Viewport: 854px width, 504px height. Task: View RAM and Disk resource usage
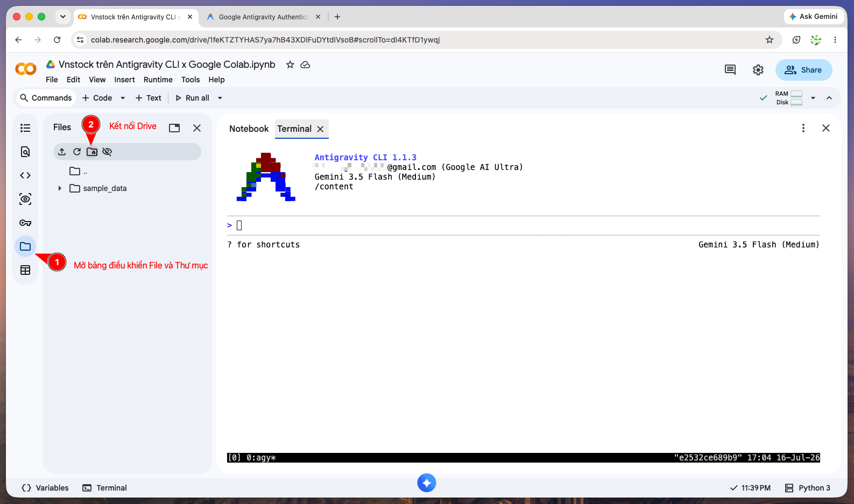tap(789, 98)
